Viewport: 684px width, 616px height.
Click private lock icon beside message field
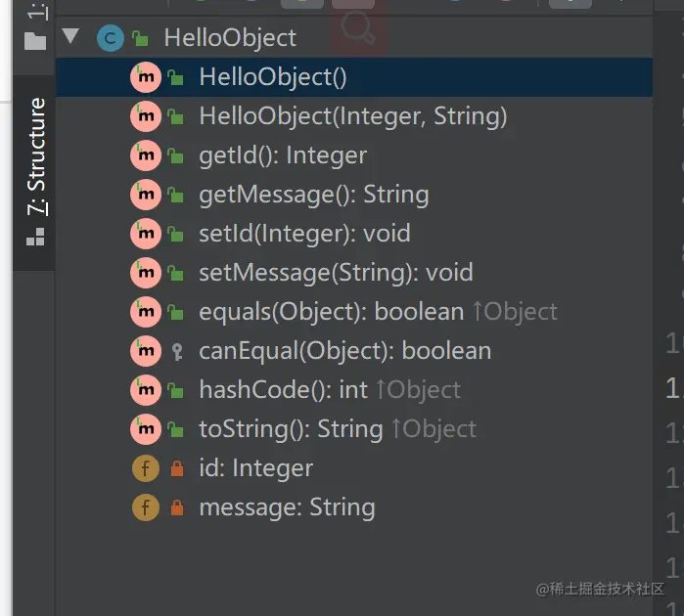177,507
